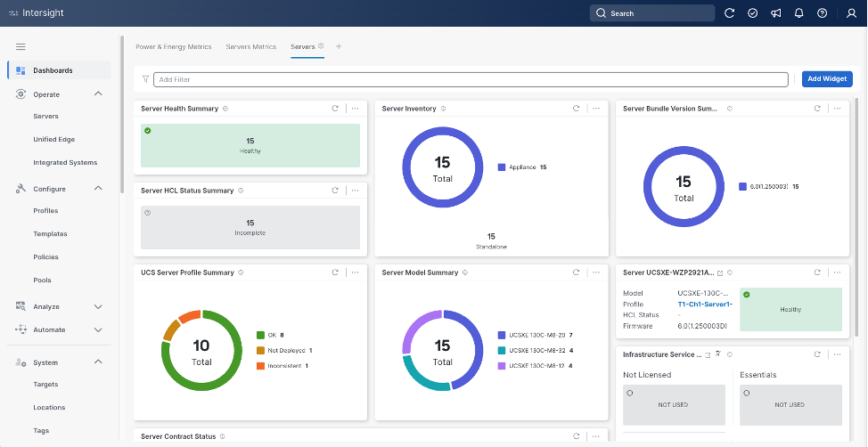Switch to the Power & Energy Metrics tab
Image resolution: width=868 pixels, height=447 pixels.
(173, 46)
